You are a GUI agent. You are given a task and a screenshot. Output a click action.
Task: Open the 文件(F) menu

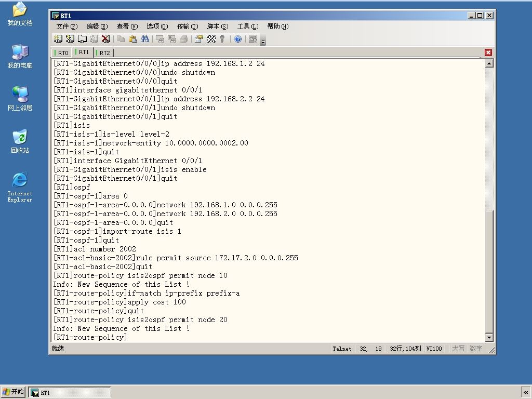tap(67, 26)
